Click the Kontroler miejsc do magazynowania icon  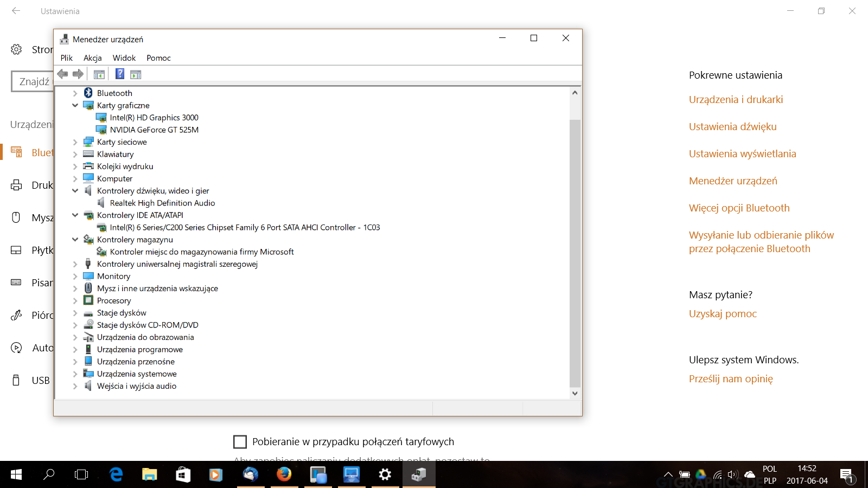[x=101, y=252]
